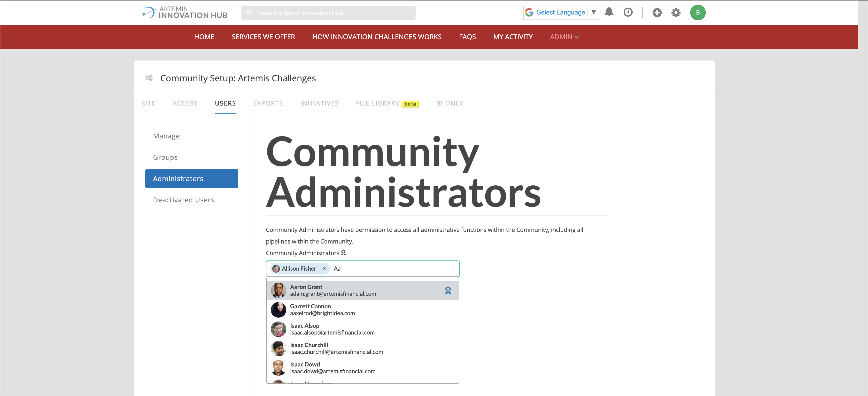
Task: Open HOW INNOVATION CHALLENGES WORKS
Action: point(377,37)
